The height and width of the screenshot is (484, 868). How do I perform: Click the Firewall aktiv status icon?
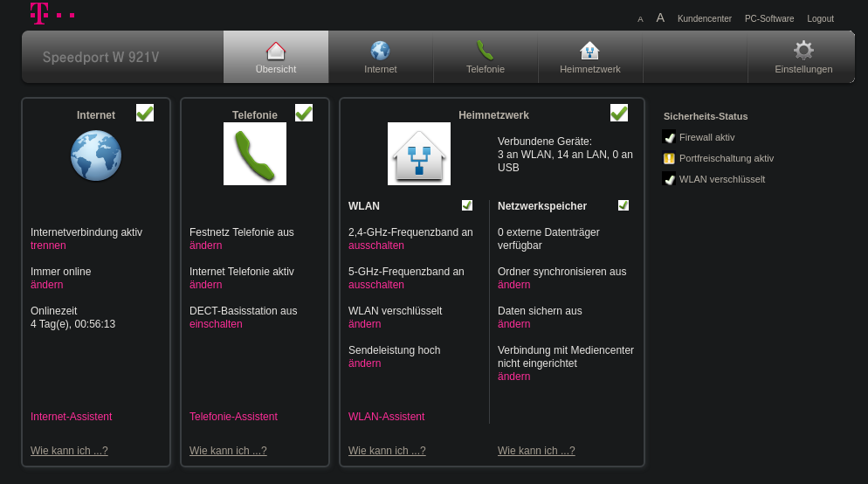pyautogui.click(x=669, y=137)
